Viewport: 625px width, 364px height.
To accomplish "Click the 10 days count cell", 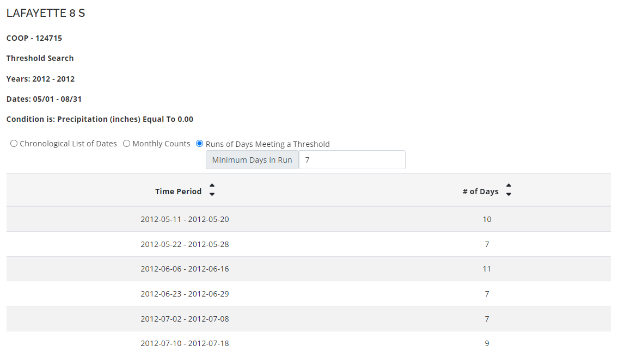I will point(487,219).
